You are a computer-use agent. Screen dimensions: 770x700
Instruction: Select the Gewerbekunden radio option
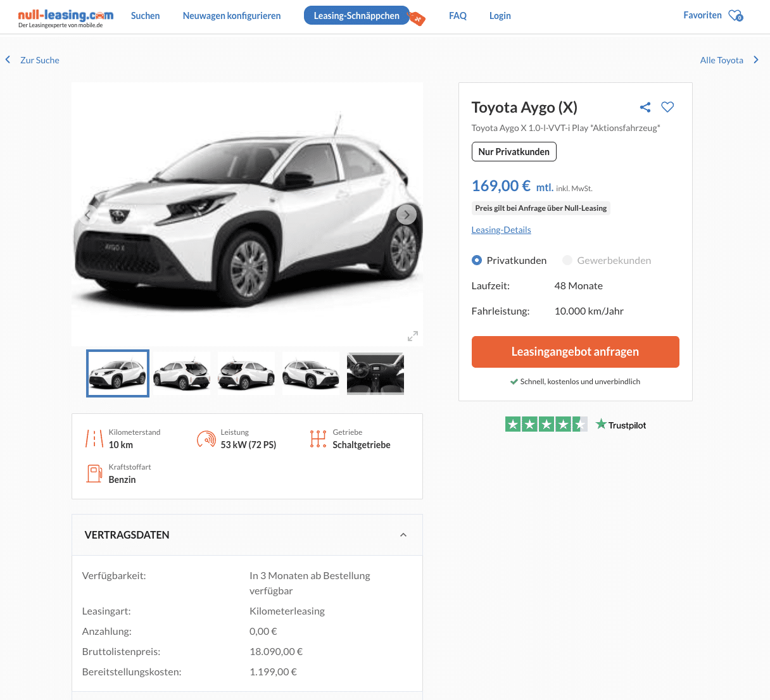click(567, 261)
